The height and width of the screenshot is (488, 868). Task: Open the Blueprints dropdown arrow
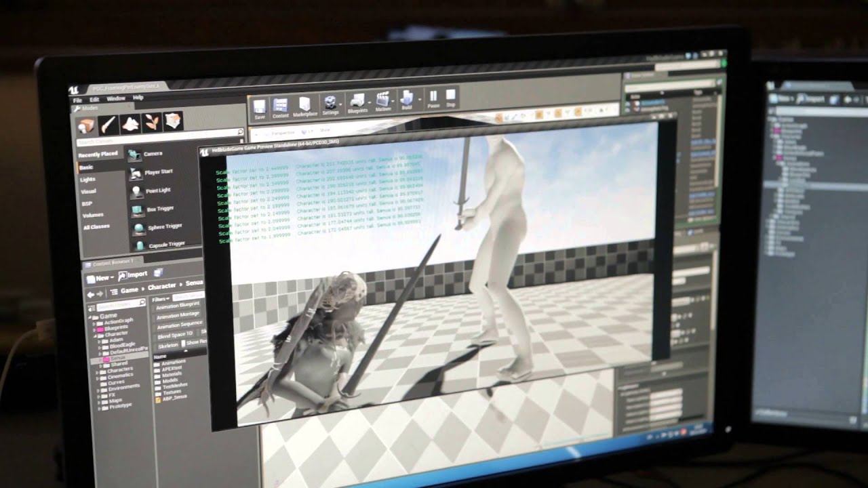[370, 103]
